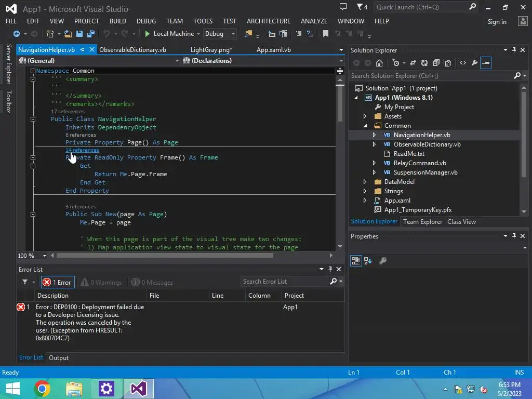Click the Uncomment Selected Lines icon
The width and height of the screenshot is (532, 399).
pyautogui.click(x=310, y=34)
